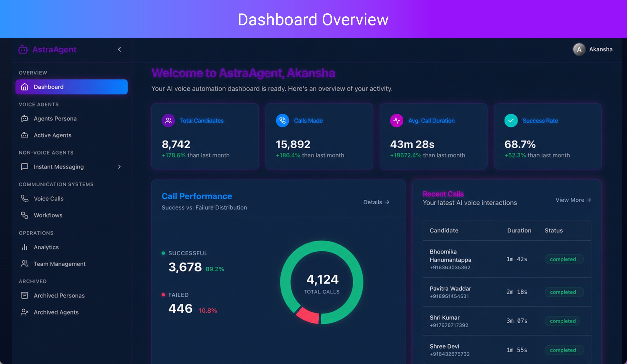Click the red failed donut segment
The width and height of the screenshot is (627, 364).
coord(308,316)
